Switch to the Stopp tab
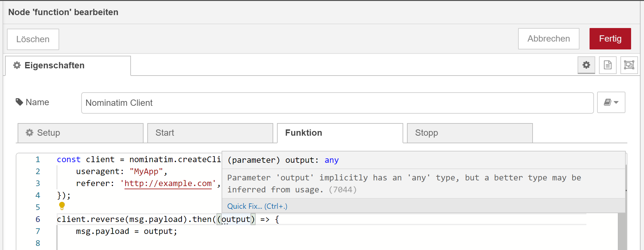 (x=469, y=133)
